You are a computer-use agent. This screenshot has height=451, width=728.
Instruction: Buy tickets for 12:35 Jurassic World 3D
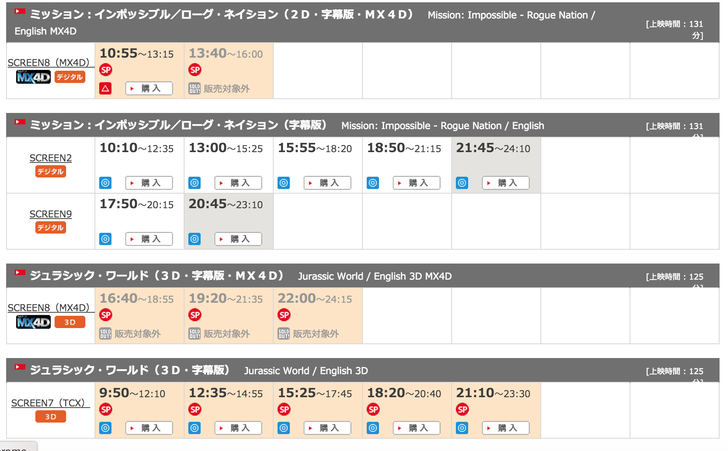(238, 428)
